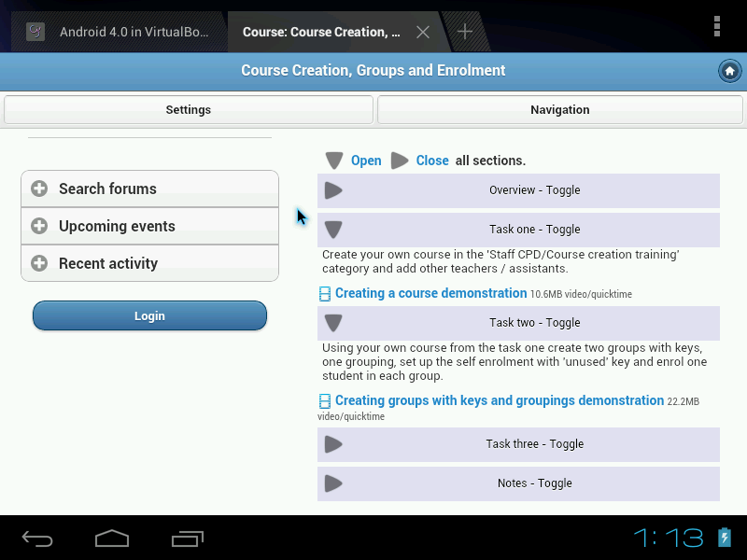This screenshot has width=747, height=560.
Task: Click the favicon on the Android 4.0 tab
Action: tap(35, 32)
